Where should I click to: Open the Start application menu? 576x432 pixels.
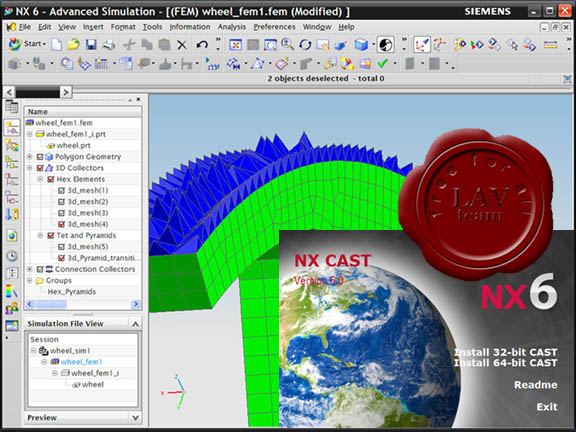26,44
